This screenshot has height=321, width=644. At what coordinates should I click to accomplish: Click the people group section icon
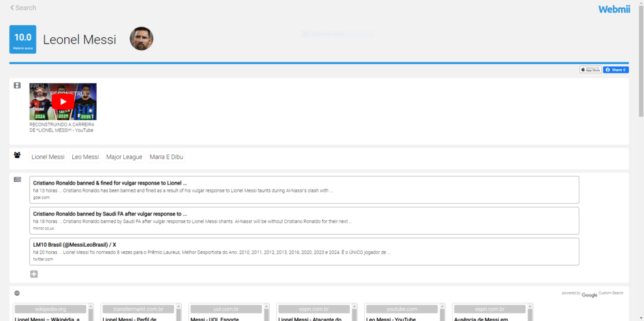pyautogui.click(x=17, y=155)
